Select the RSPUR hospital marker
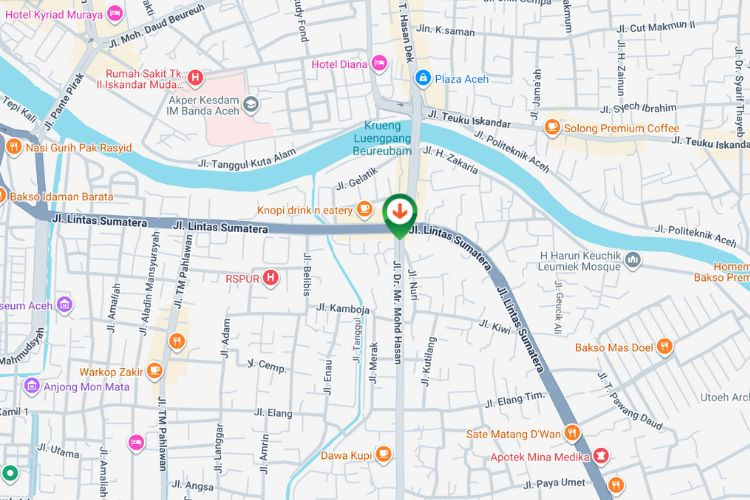Viewport: 750px width, 500px height. 271,278
